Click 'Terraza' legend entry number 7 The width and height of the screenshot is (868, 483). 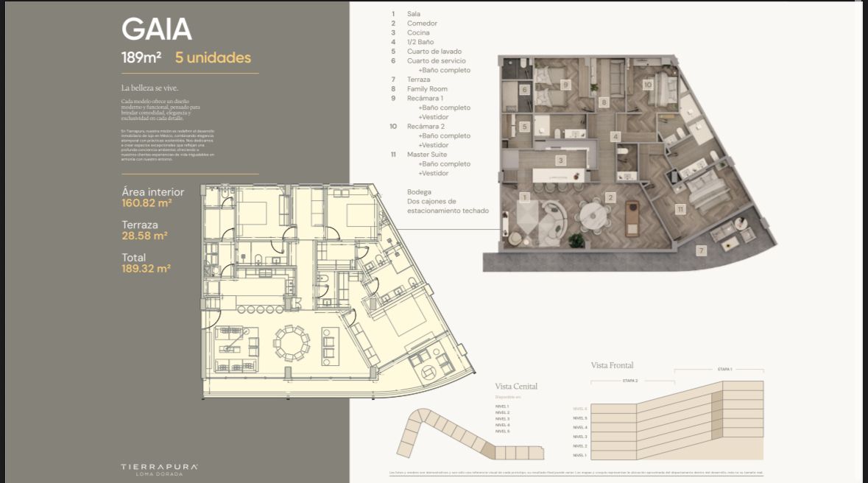418,80
